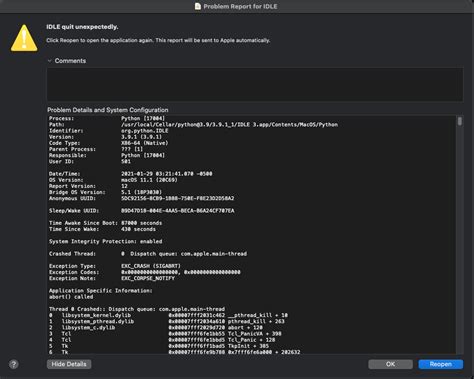The width and height of the screenshot is (474, 379).
Task: Click the Path line of IDLE 3.app
Action: [193, 125]
